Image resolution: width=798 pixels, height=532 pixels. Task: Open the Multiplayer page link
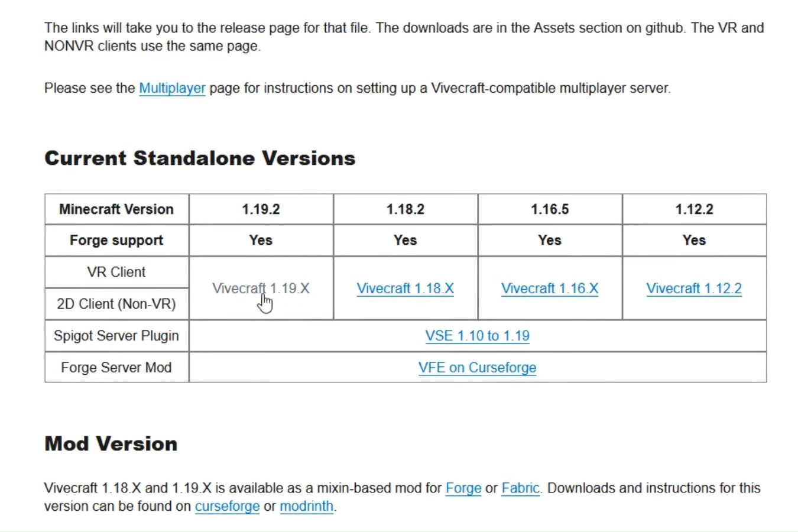pos(172,88)
